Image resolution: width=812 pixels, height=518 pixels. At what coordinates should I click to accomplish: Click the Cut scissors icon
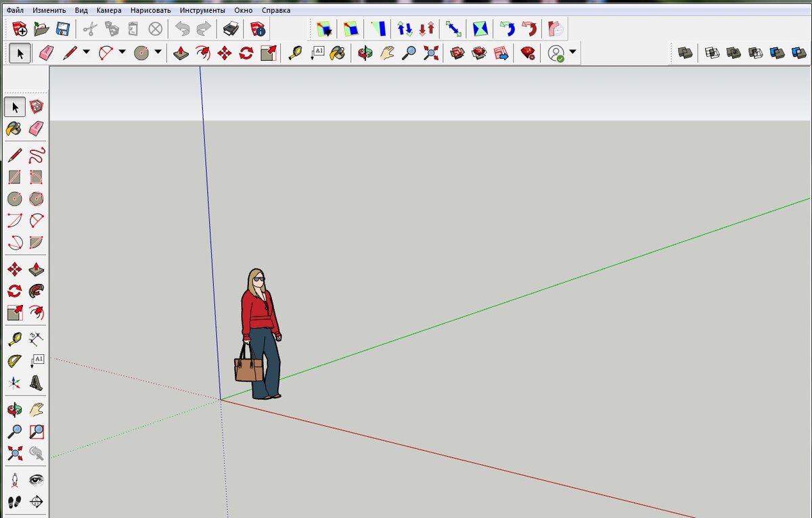tap(90, 29)
